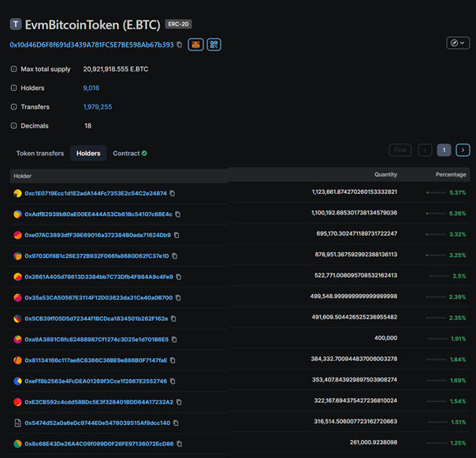
Task: Open holder 0xAdfB2939bB0aE00EE444 address
Action: [x=99, y=214]
